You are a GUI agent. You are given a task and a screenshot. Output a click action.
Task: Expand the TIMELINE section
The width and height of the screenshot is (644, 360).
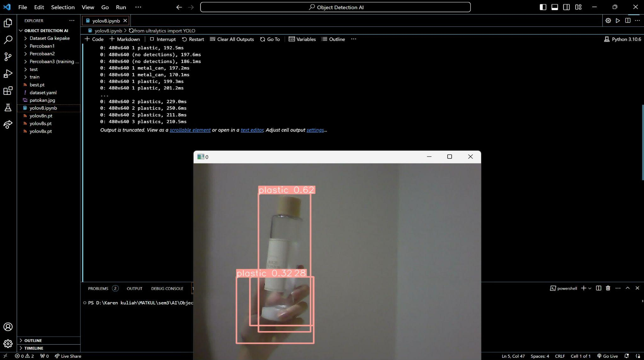click(x=49, y=348)
